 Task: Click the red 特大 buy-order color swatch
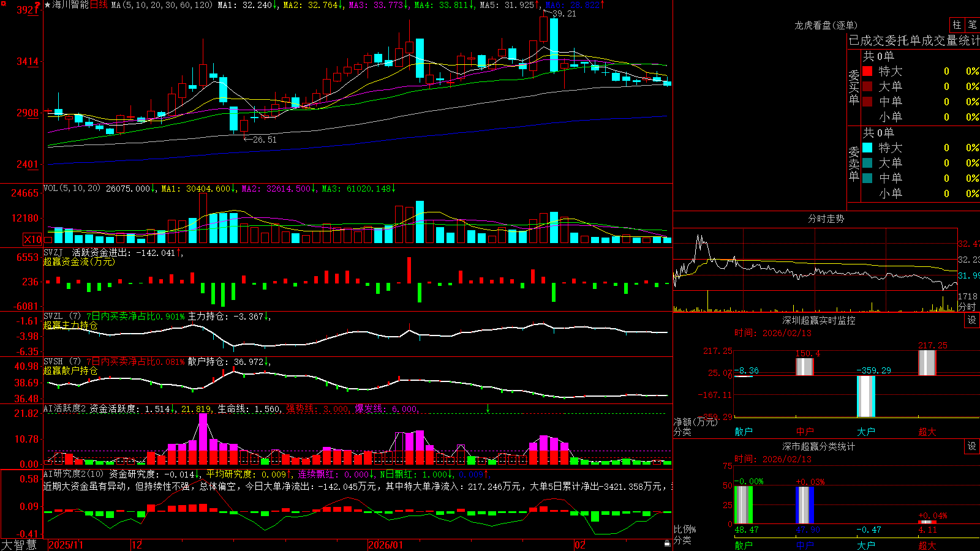(867, 71)
